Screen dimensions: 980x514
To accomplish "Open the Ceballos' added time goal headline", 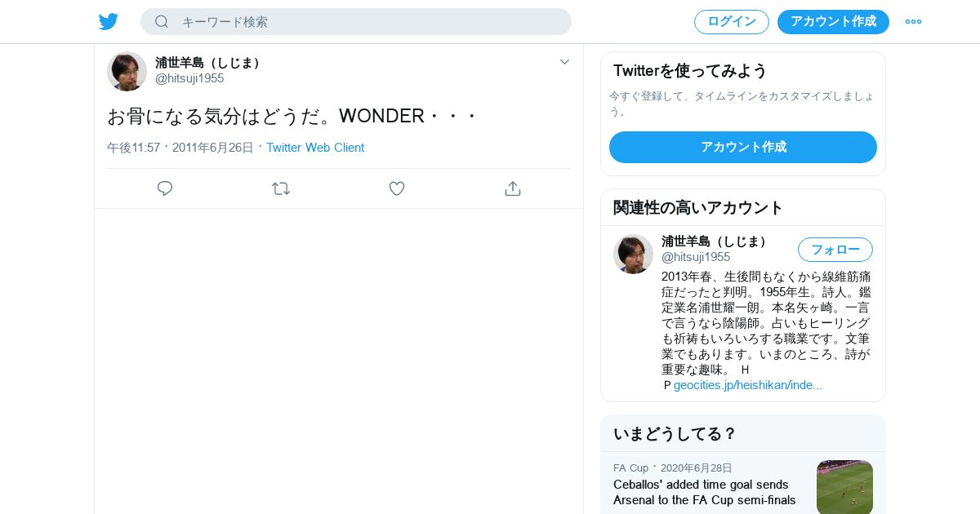I will [x=705, y=492].
